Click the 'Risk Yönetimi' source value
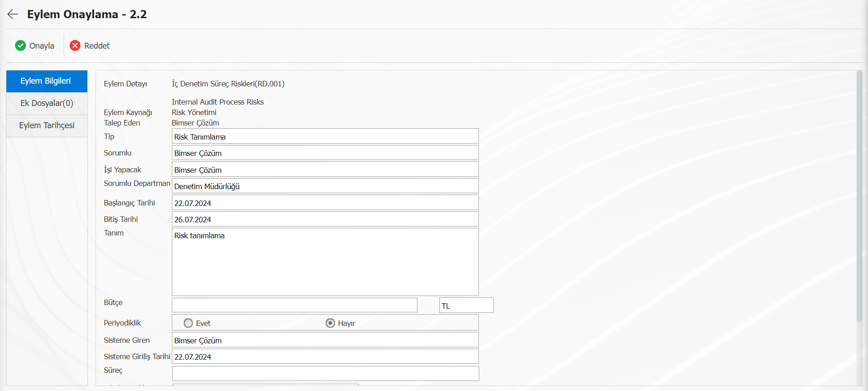Screen dimensions: 868x391 (x=194, y=112)
